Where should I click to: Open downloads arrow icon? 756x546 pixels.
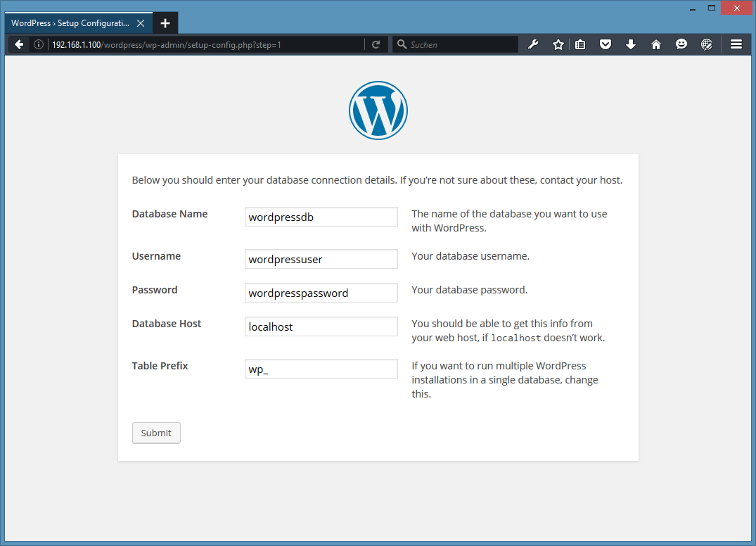tap(631, 45)
